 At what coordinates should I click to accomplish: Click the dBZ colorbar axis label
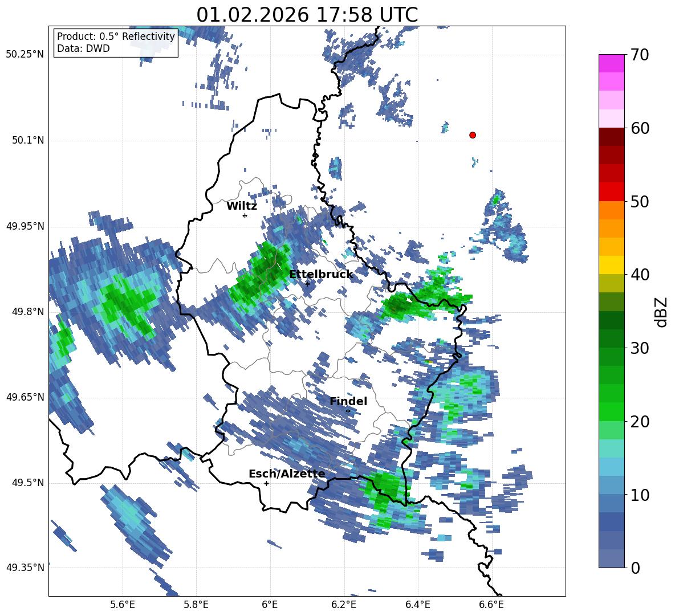tap(662, 312)
